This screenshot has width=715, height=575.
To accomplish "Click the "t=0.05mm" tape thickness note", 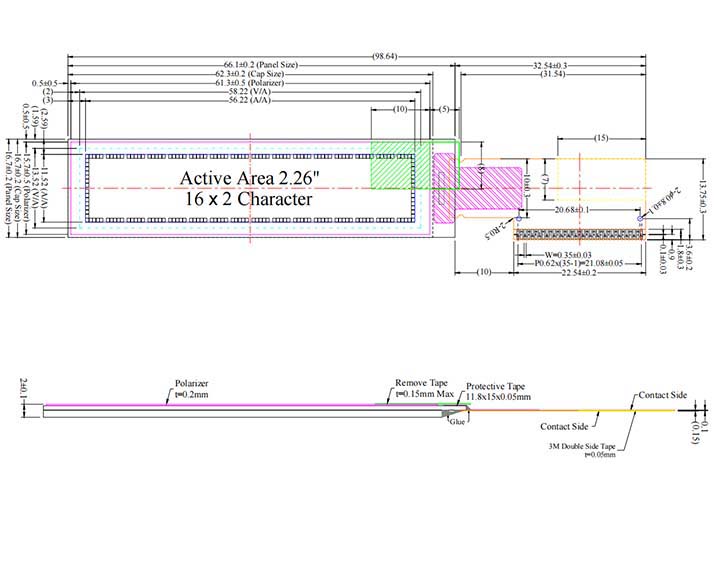I will [x=600, y=454].
